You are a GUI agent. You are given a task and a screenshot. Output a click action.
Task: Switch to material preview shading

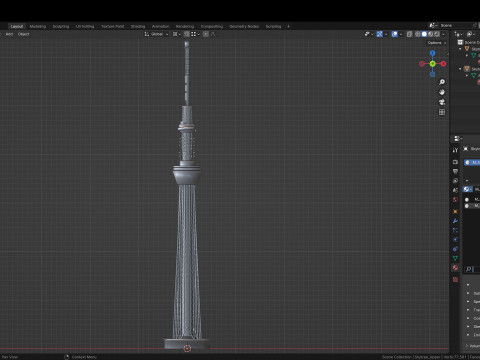coord(431,34)
